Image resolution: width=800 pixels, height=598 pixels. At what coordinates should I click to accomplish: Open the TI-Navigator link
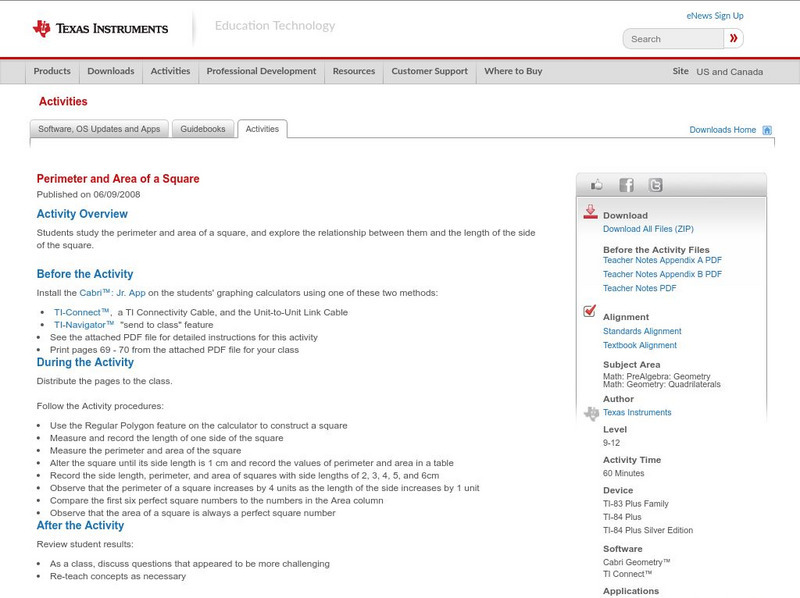[84, 325]
